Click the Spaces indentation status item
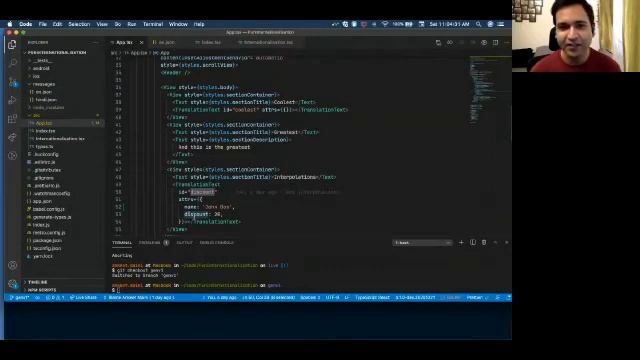The height and width of the screenshot is (360, 640). click(310, 298)
